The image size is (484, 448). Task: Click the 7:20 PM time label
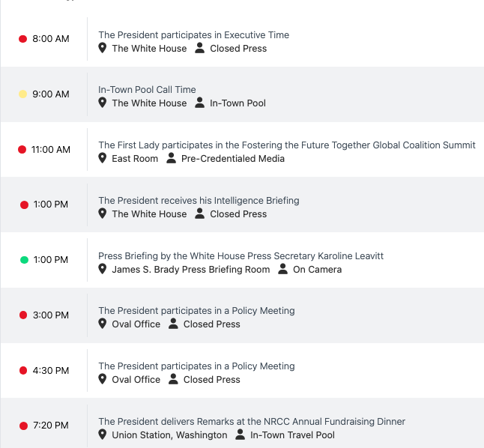pos(51,426)
